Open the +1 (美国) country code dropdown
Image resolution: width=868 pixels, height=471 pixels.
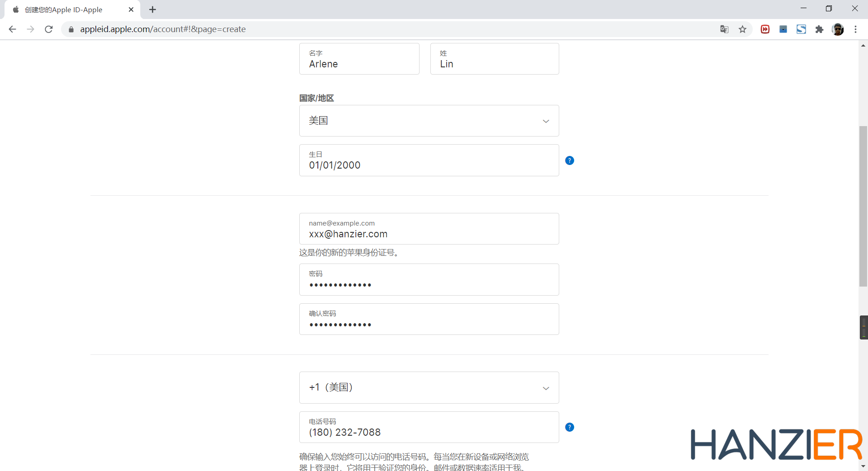click(x=429, y=387)
